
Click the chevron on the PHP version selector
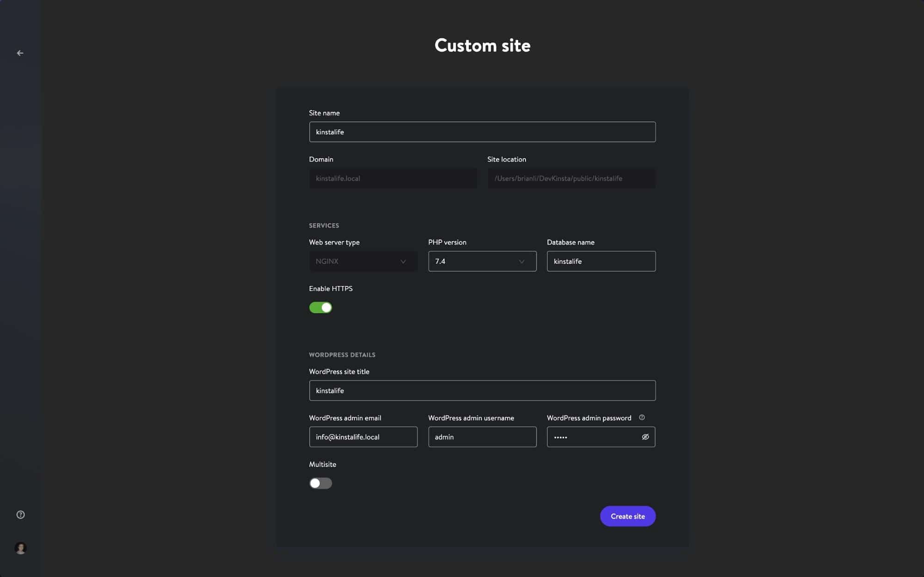pos(521,261)
